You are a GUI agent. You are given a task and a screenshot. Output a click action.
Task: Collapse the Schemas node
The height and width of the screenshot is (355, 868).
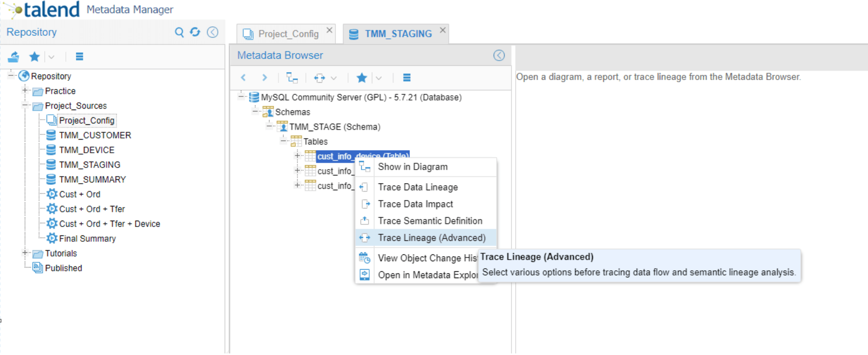256,111
